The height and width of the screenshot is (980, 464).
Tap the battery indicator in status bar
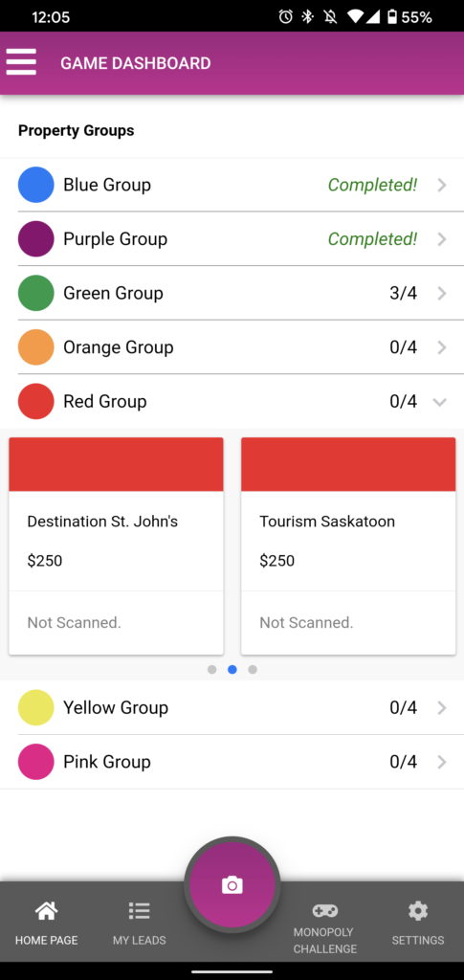391,17
